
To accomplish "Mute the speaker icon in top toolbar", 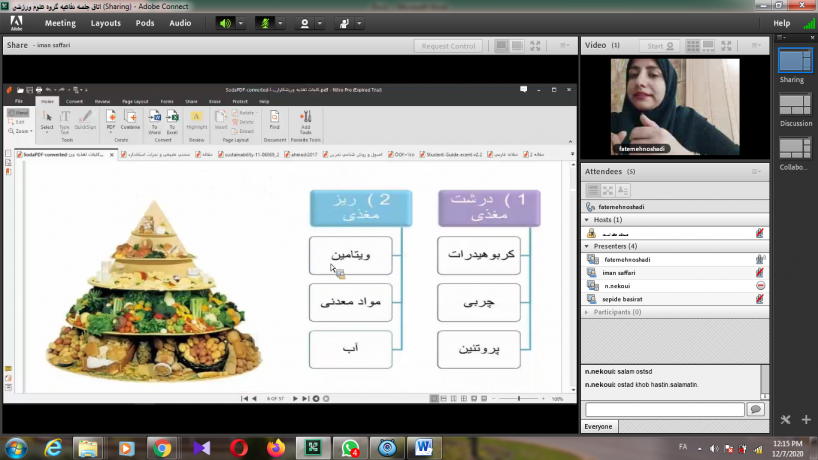I will pos(224,23).
